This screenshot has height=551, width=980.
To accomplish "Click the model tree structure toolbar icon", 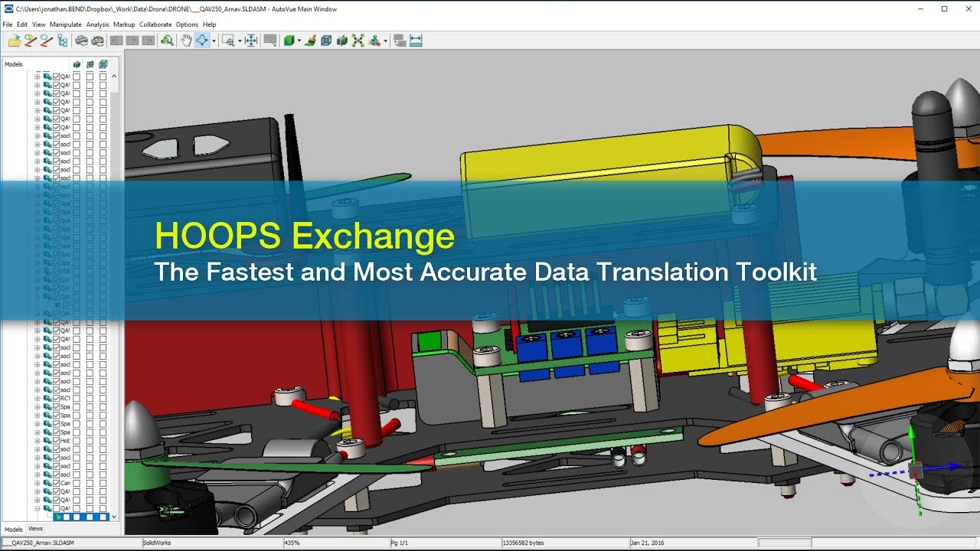I will pos(63,41).
